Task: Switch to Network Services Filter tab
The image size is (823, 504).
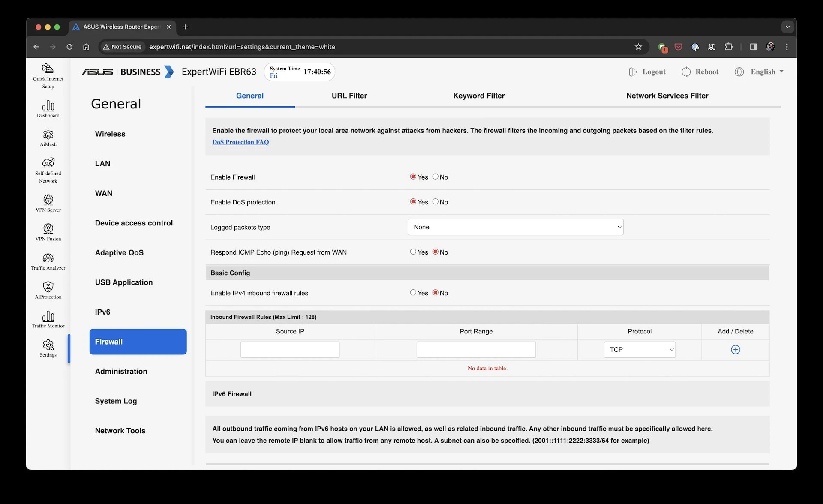Action: coord(667,96)
